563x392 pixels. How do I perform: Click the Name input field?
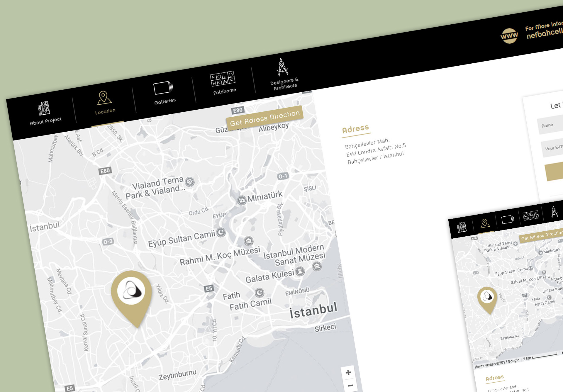[551, 125]
